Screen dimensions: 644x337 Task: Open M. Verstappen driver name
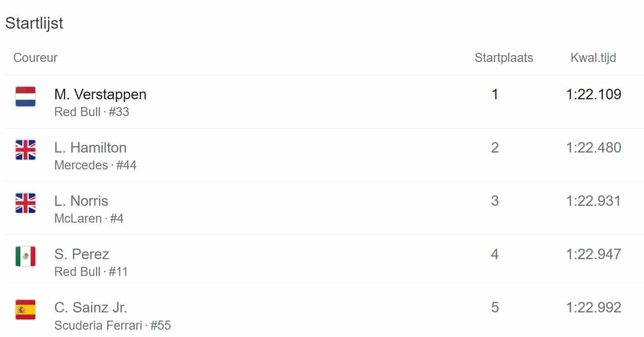[x=100, y=94]
